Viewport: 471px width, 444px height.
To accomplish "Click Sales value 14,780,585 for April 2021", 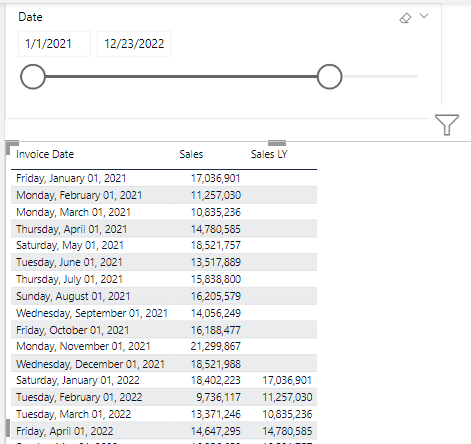I will point(216,229).
